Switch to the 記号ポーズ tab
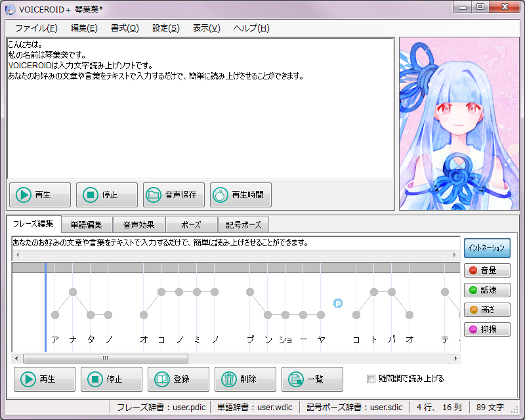The image size is (525, 420). click(243, 224)
